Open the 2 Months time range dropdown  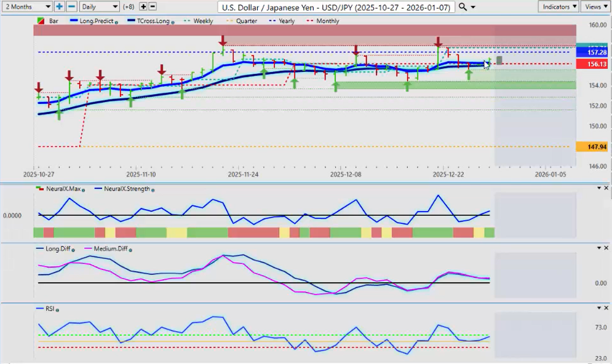pyautogui.click(x=26, y=7)
